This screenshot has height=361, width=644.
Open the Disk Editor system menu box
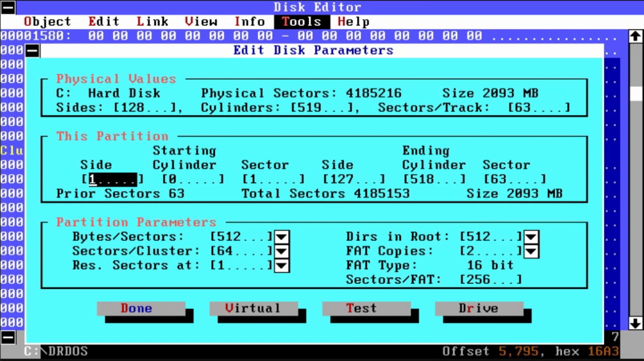tap(8, 7)
